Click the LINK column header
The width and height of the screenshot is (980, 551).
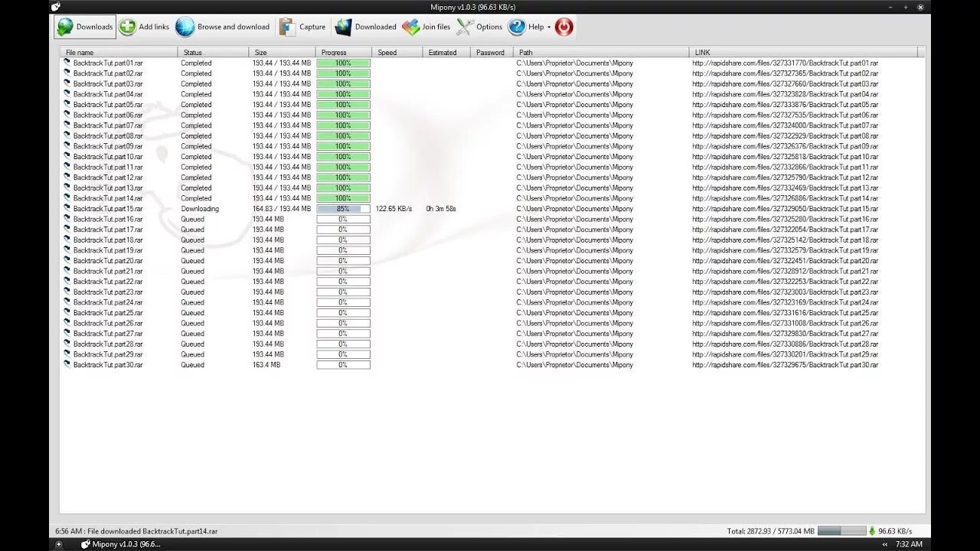(x=804, y=53)
